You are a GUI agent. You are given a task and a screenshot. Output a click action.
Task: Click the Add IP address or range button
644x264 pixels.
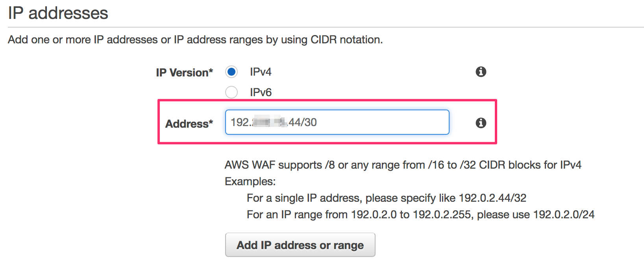[300, 245]
